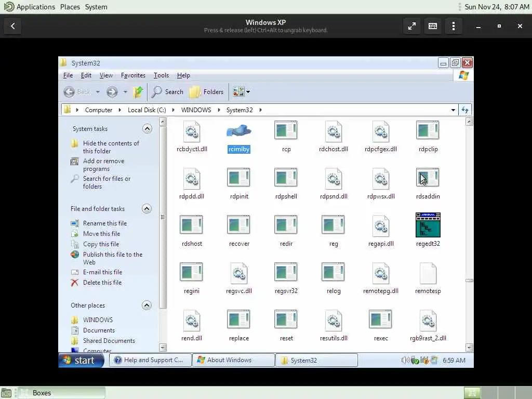Toggle Boxes fullscreen mode button
Image resolution: width=532 pixels, height=399 pixels.
[x=412, y=26]
